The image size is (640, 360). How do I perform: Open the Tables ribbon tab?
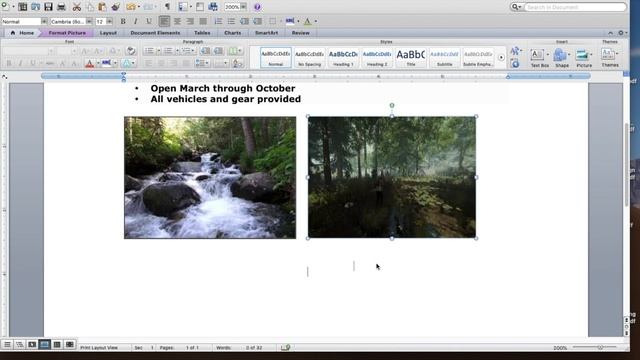(202, 33)
